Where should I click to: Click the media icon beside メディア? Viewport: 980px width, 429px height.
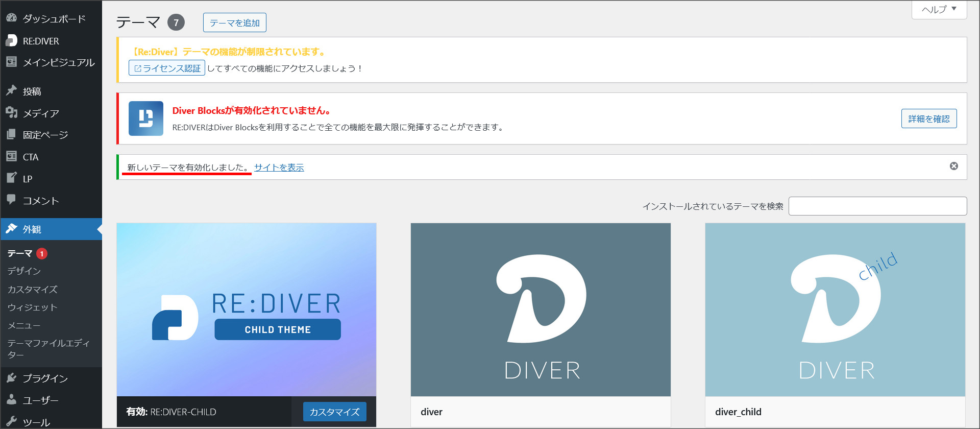(x=11, y=113)
